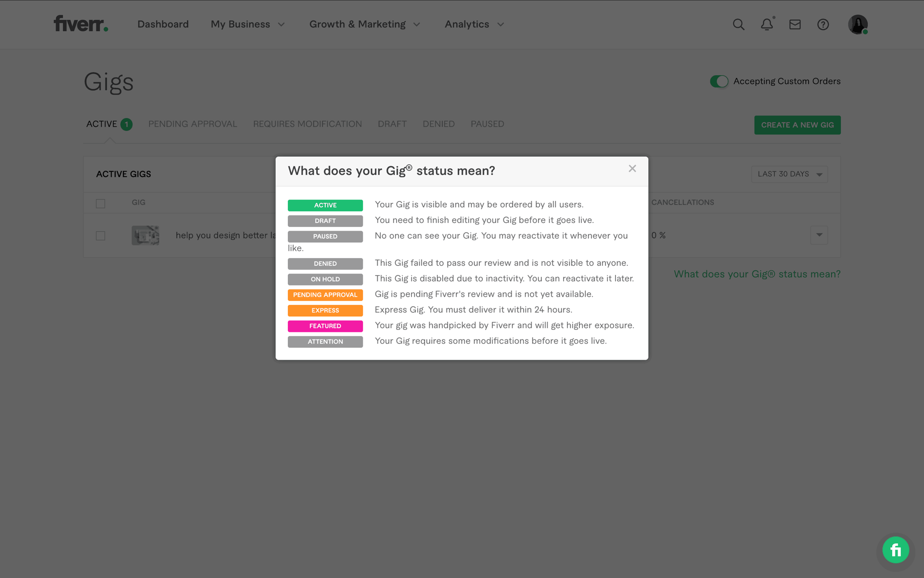Click Create a New Gig button

[x=797, y=125]
